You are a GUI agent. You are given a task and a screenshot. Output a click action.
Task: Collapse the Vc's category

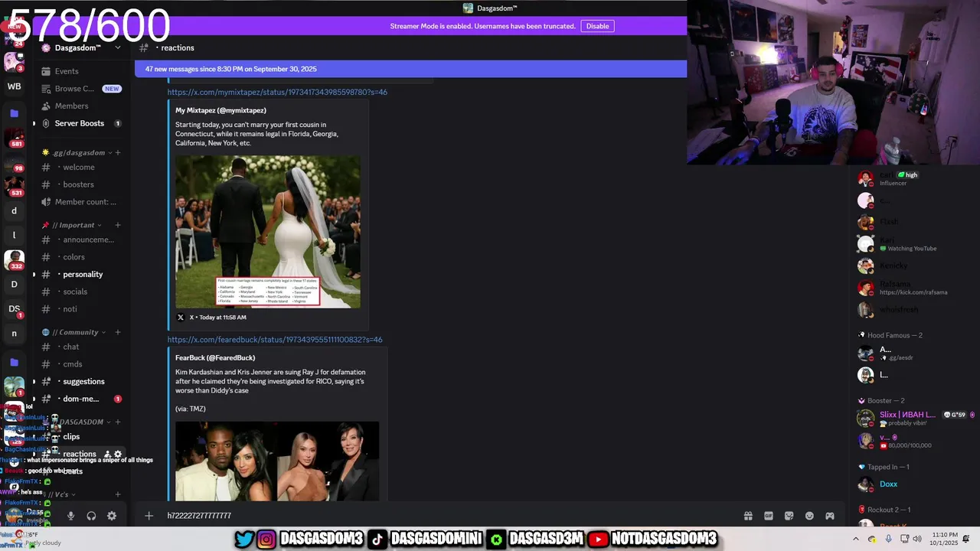click(x=61, y=494)
